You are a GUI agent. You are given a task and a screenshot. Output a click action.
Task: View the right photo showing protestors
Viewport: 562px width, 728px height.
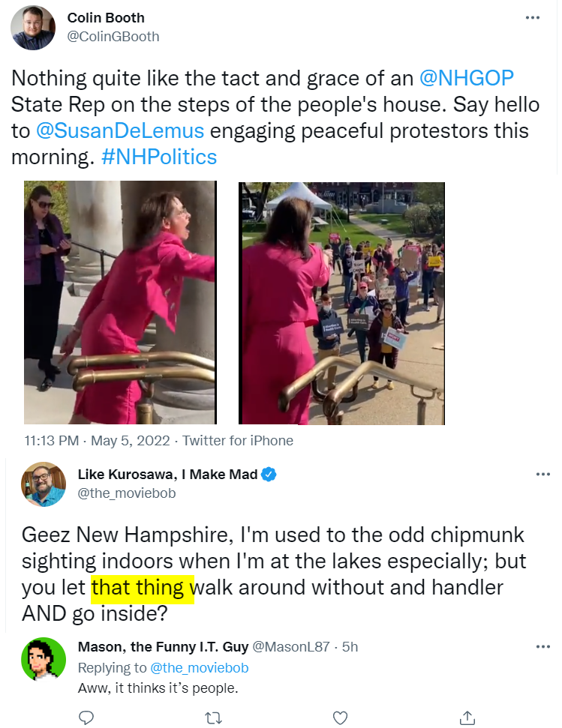[x=342, y=303]
